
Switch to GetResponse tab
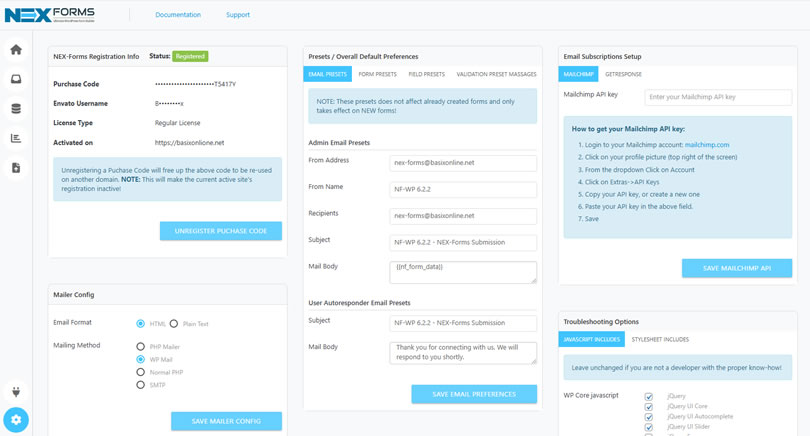[624, 74]
